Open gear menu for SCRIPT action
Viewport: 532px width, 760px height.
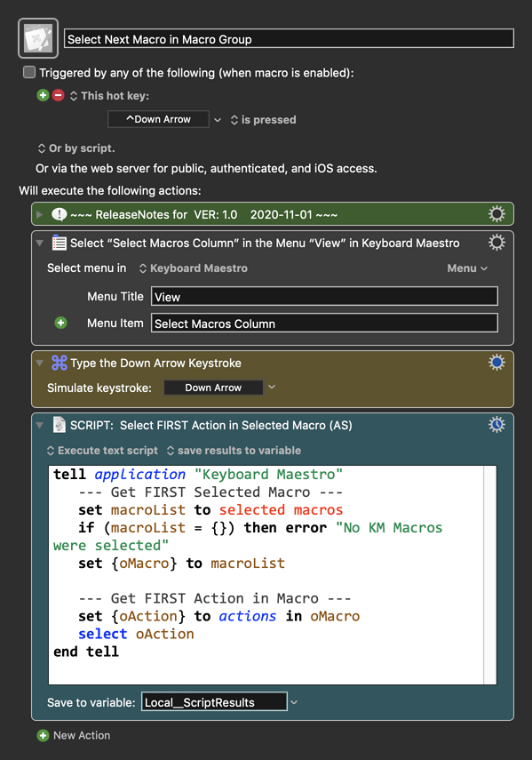click(496, 425)
